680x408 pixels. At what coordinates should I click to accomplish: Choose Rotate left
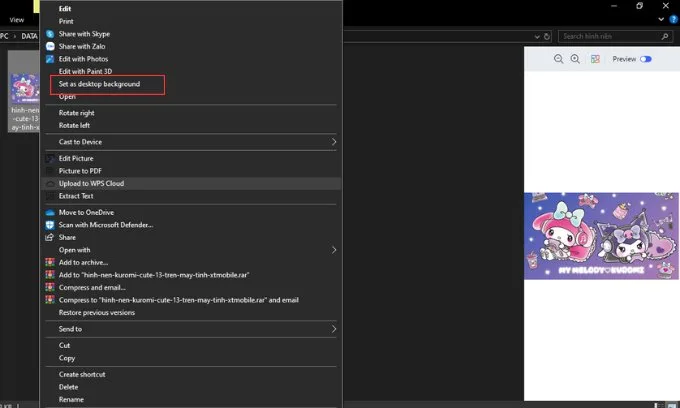click(74, 126)
